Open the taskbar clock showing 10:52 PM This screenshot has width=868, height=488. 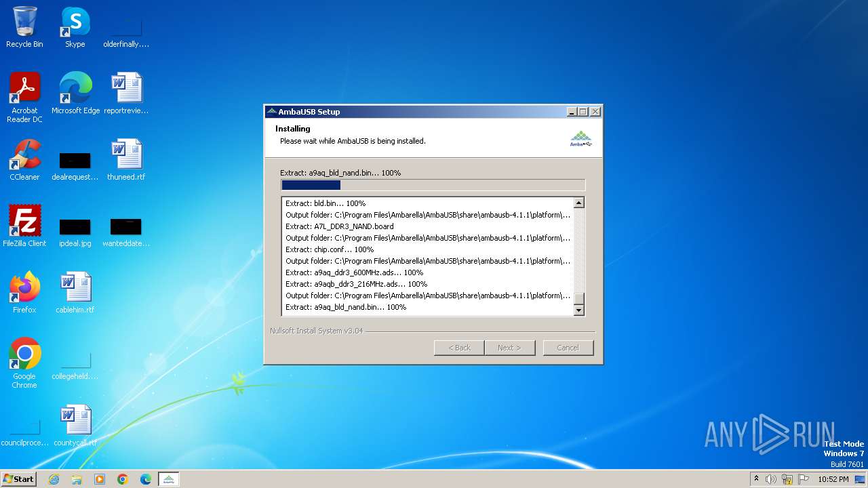point(833,479)
